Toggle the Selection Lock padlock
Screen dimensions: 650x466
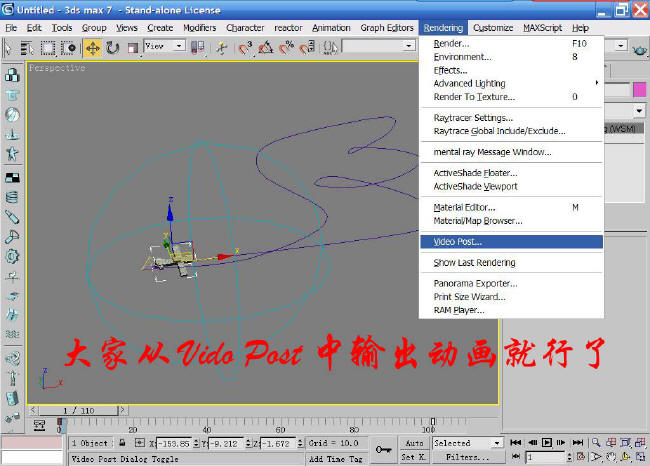tap(122, 443)
